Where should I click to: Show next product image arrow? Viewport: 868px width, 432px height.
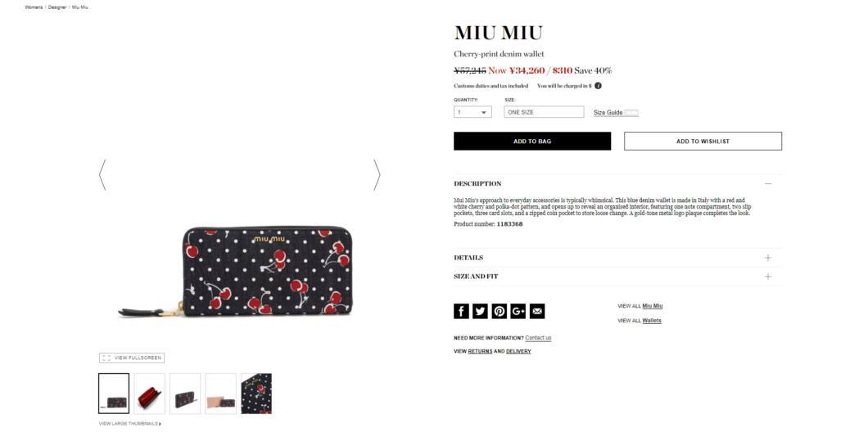tap(377, 175)
